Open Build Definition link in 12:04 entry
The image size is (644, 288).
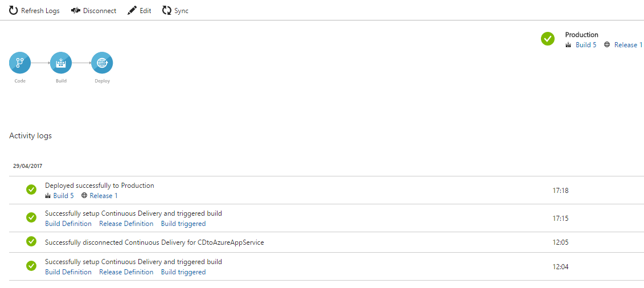(x=68, y=272)
